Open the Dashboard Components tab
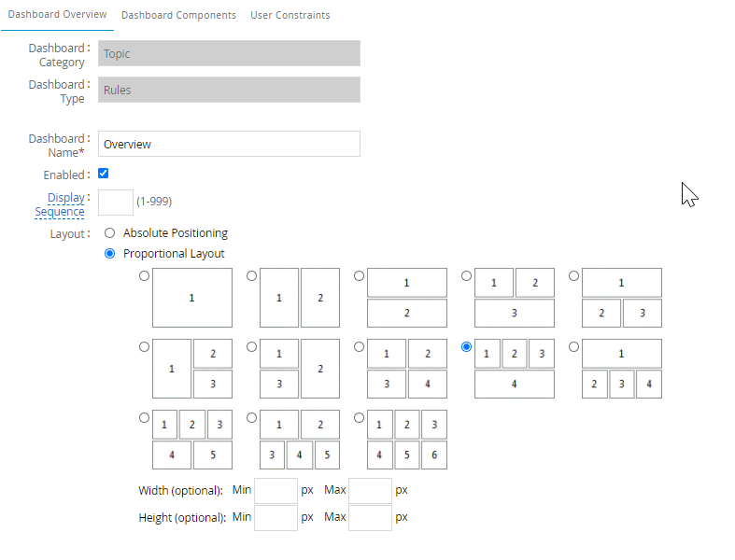Screen dimensions: 735x560 pyautogui.click(x=178, y=15)
